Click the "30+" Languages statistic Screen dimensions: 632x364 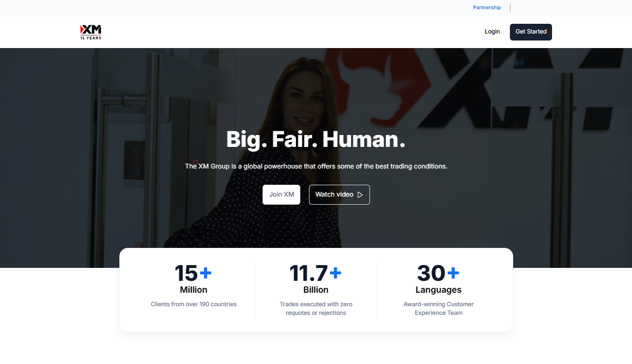coord(438,273)
